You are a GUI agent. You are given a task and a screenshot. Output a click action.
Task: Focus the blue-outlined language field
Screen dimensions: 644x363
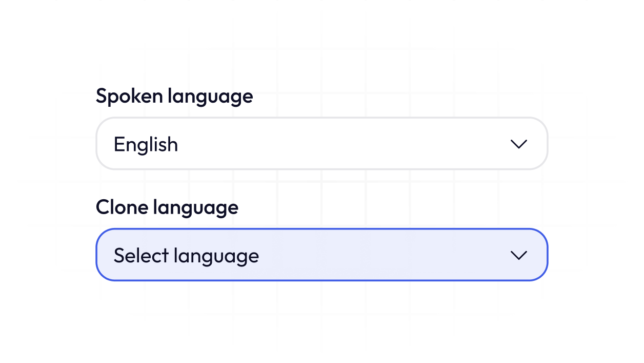[321, 255]
